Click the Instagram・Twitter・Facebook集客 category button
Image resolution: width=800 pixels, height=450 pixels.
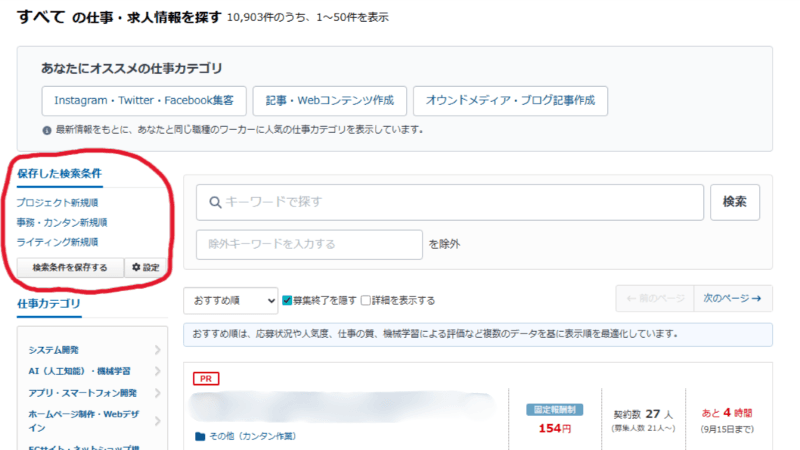point(144,101)
